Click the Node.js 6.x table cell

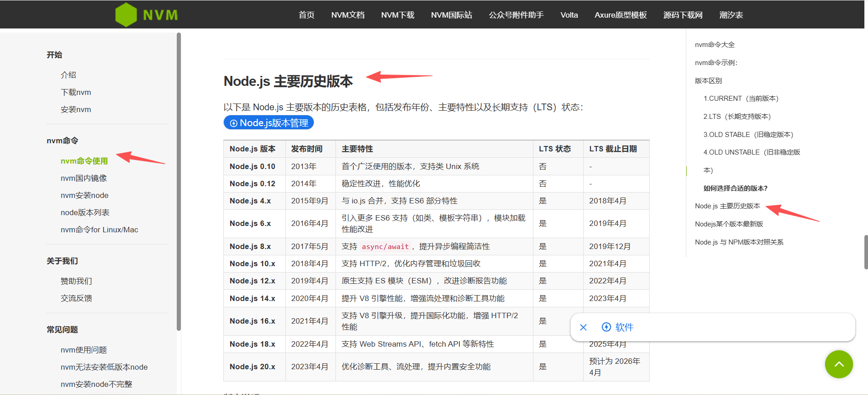[x=254, y=224]
